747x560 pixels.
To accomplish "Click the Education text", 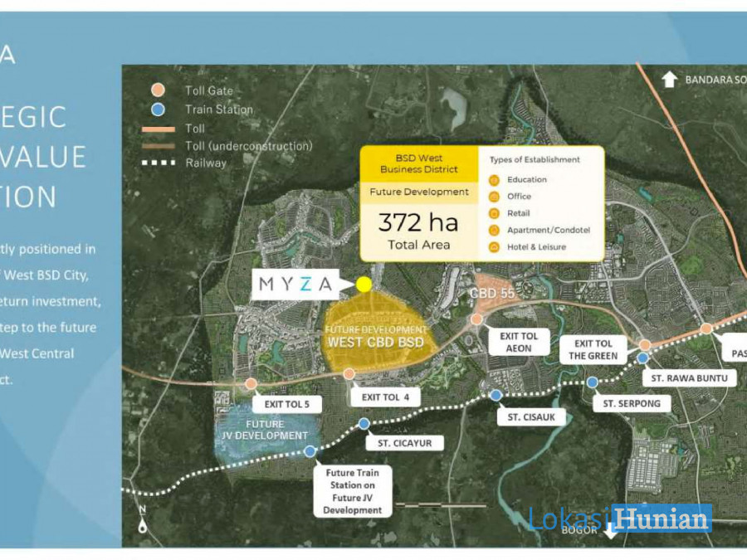I will point(527,179).
